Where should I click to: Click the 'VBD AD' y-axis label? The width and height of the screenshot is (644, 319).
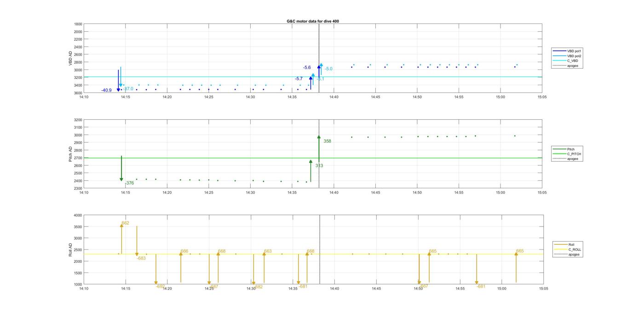coord(71,58)
